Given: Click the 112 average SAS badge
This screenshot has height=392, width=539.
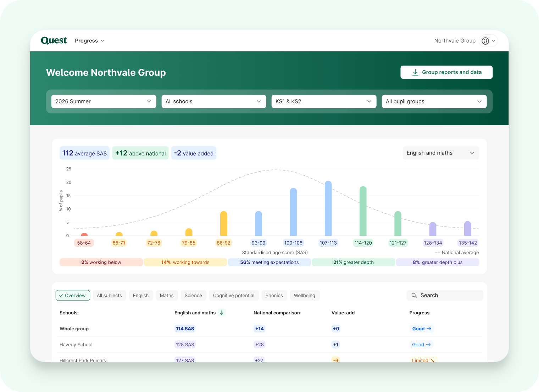Looking at the screenshot, I should (x=84, y=153).
